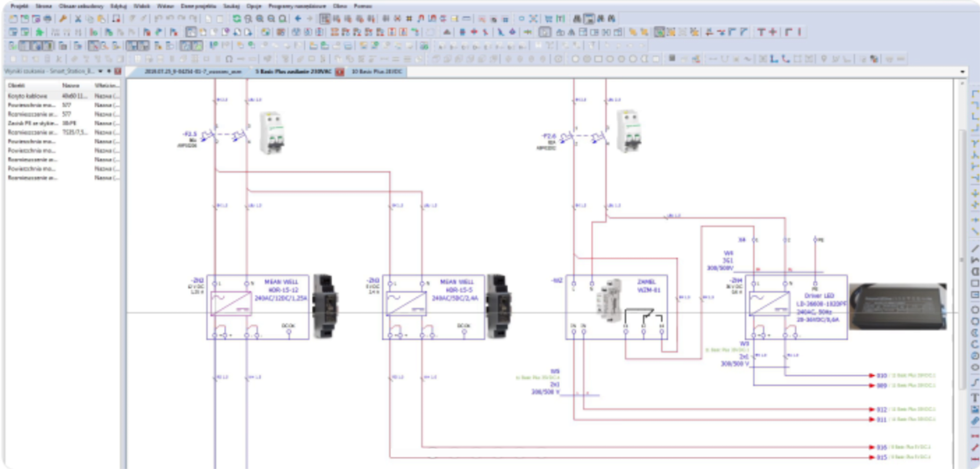Viewport: 980px width, 469px height.
Task: Click the blue back arrow icon
Action: point(298,19)
